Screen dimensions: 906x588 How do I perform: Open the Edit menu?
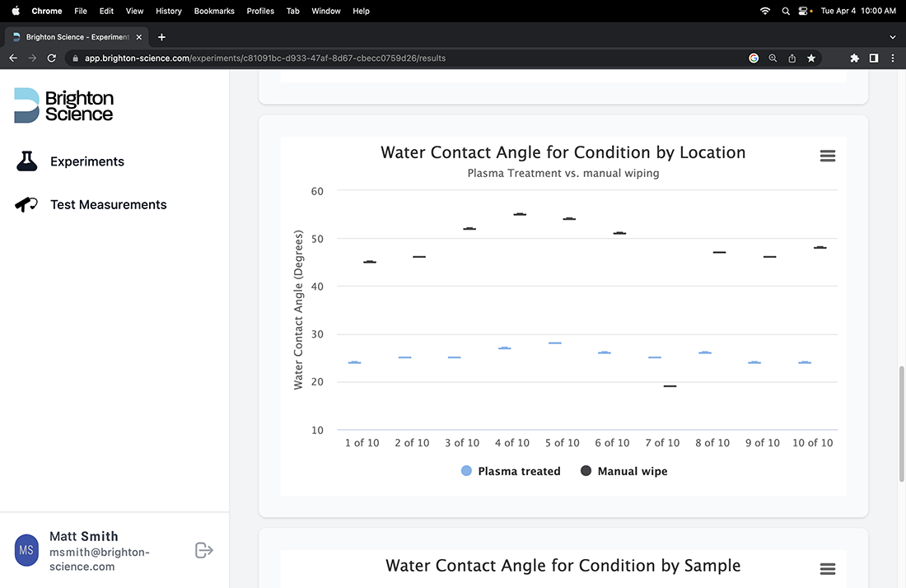tap(106, 11)
